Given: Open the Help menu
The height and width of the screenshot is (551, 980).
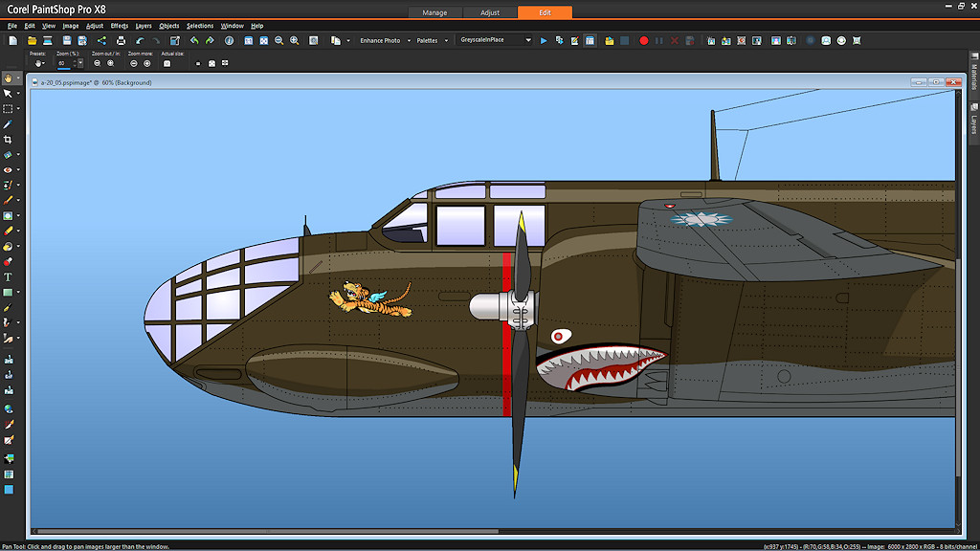Looking at the screenshot, I should 256,26.
